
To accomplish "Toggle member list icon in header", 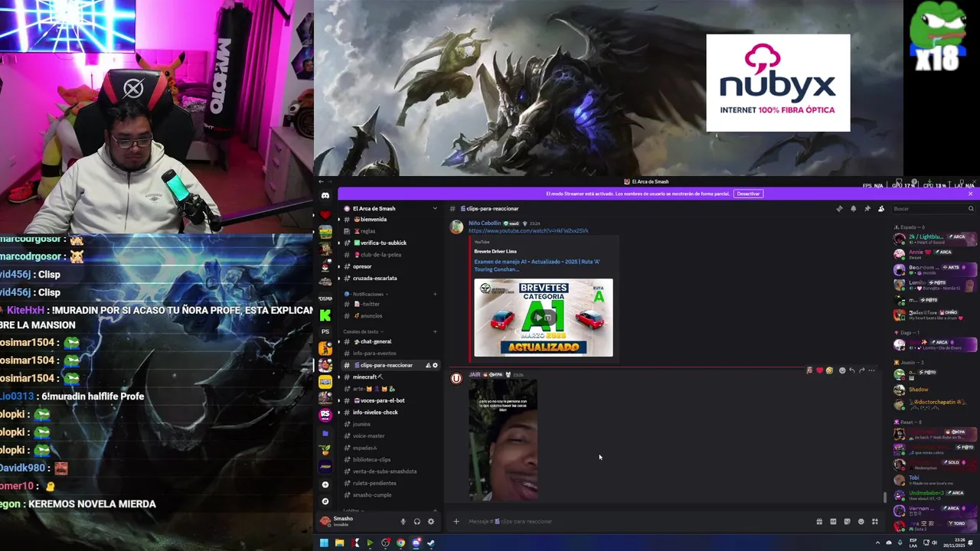I will [x=880, y=208].
